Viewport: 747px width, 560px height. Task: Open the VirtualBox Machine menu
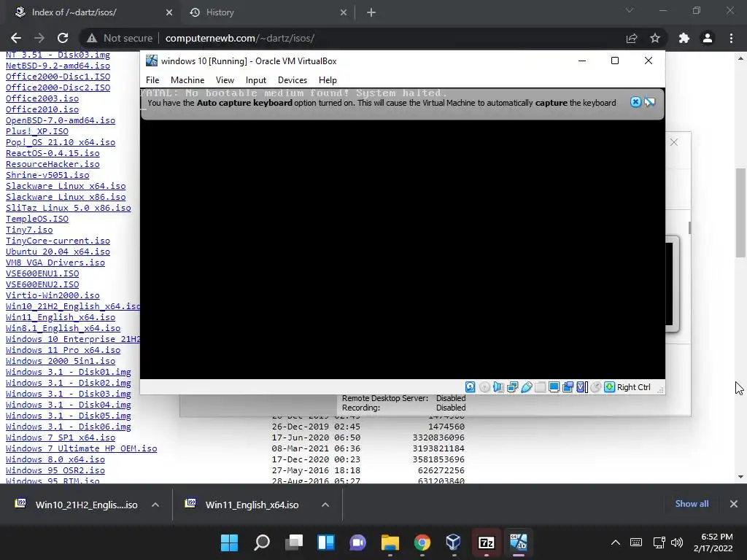[187, 80]
